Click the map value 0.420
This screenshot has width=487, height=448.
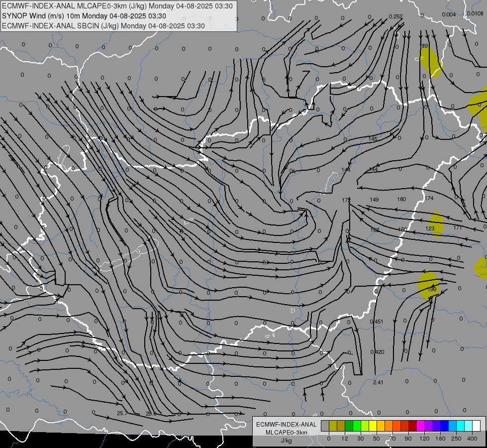click(378, 352)
